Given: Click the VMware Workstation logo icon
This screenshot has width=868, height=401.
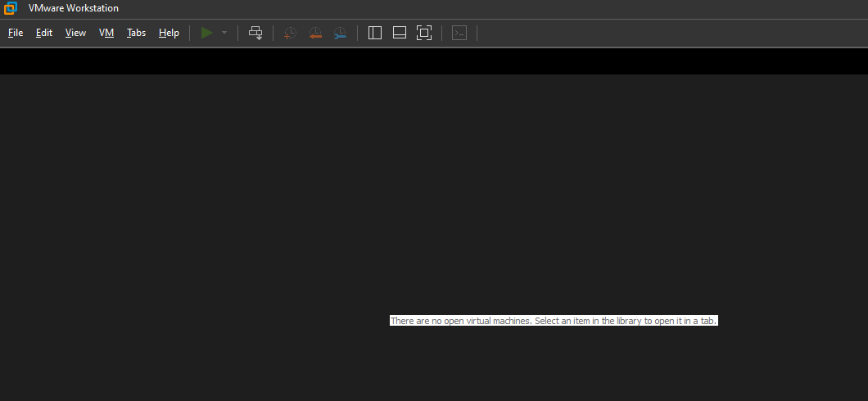Looking at the screenshot, I should [11, 8].
